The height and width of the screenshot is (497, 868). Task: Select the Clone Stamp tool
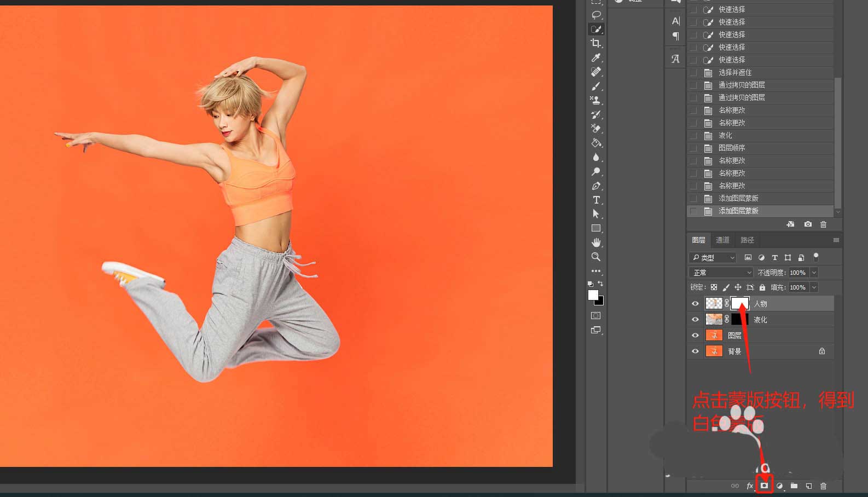(x=596, y=100)
